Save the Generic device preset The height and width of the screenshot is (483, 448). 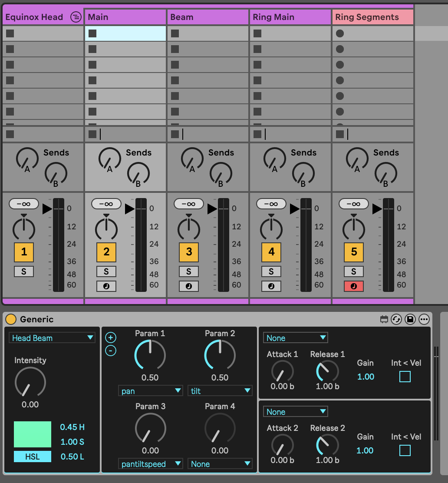pos(410,320)
